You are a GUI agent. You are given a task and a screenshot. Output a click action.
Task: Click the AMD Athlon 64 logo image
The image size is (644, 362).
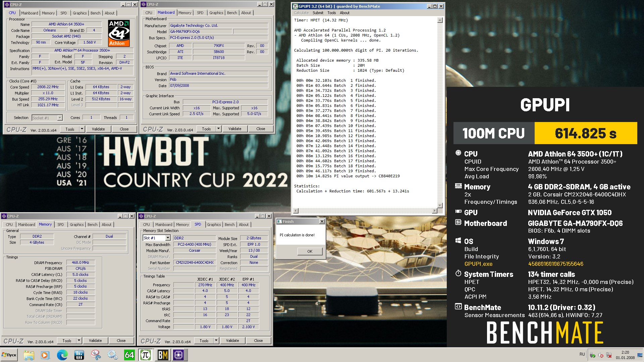point(119,33)
